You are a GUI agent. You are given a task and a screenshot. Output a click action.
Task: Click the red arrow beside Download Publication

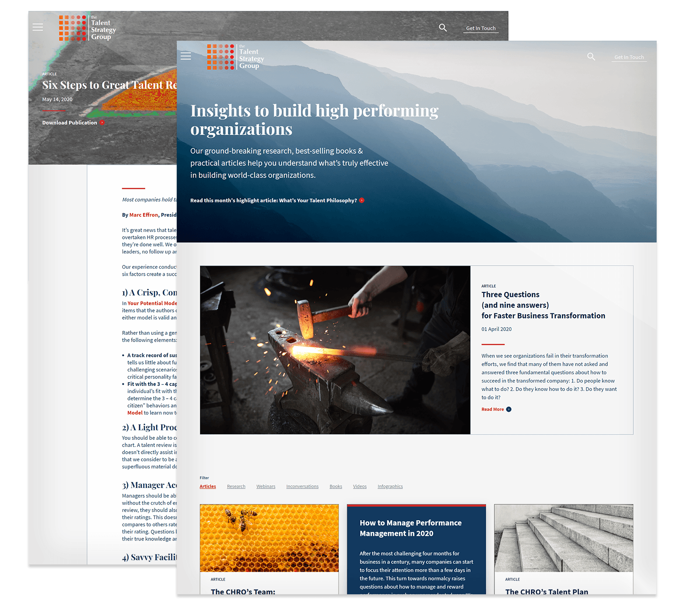tap(102, 123)
